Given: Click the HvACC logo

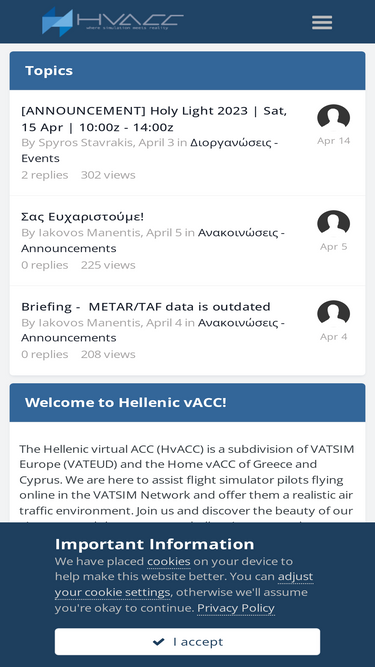Looking at the screenshot, I should pyautogui.click(x=113, y=21).
